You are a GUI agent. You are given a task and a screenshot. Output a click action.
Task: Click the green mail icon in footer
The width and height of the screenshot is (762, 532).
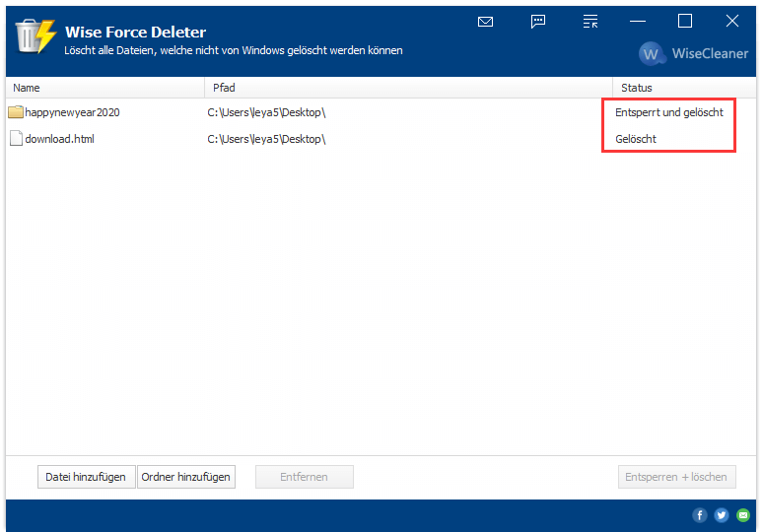[743, 515]
